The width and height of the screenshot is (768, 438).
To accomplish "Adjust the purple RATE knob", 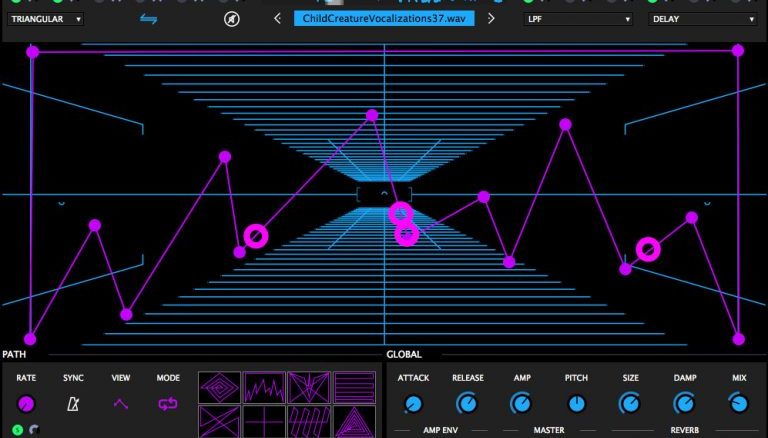I will click(x=26, y=404).
